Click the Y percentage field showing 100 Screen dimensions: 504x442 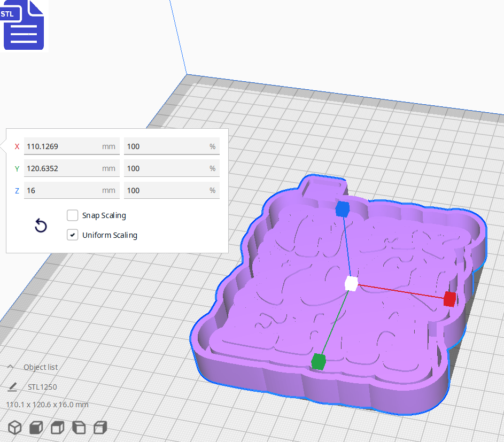coord(172,168)
